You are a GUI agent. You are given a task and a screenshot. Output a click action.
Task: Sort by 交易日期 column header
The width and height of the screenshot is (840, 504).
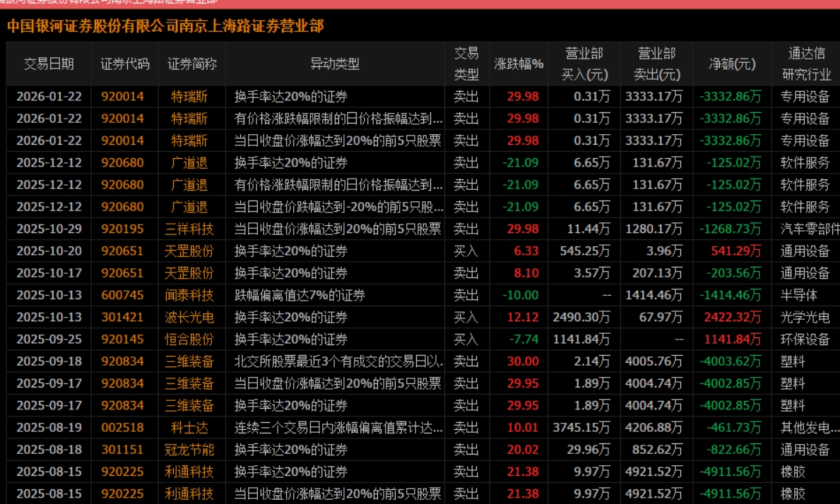(x=49, y=64)
